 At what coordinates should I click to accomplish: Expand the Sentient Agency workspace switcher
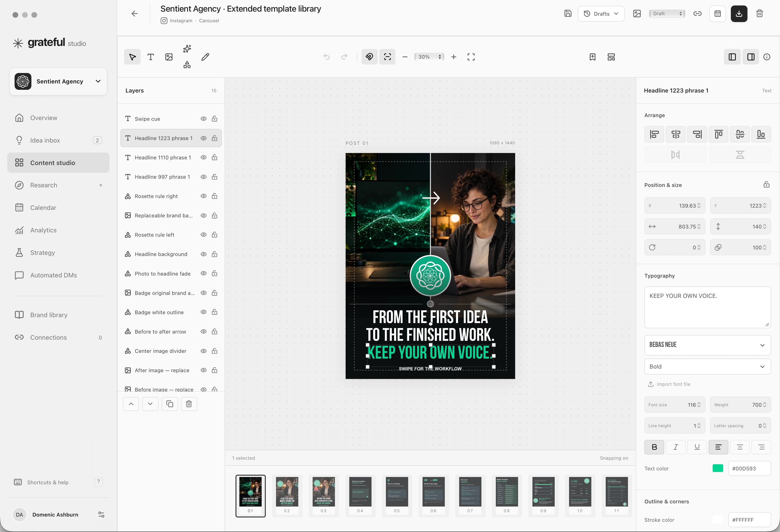(x=58, y=82)
